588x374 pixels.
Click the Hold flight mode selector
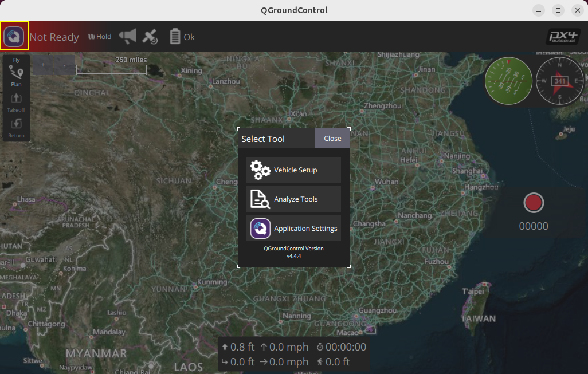tap(100, 37)
